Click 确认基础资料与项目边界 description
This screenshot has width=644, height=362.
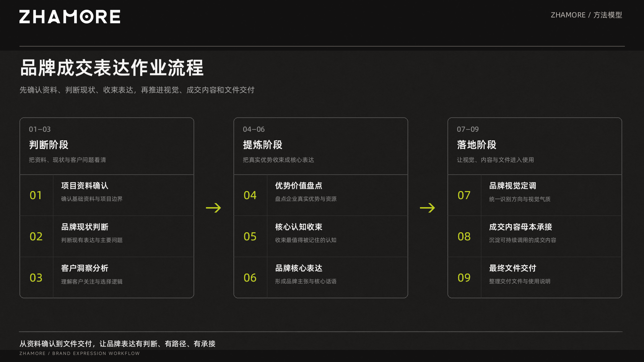point(92,199)
